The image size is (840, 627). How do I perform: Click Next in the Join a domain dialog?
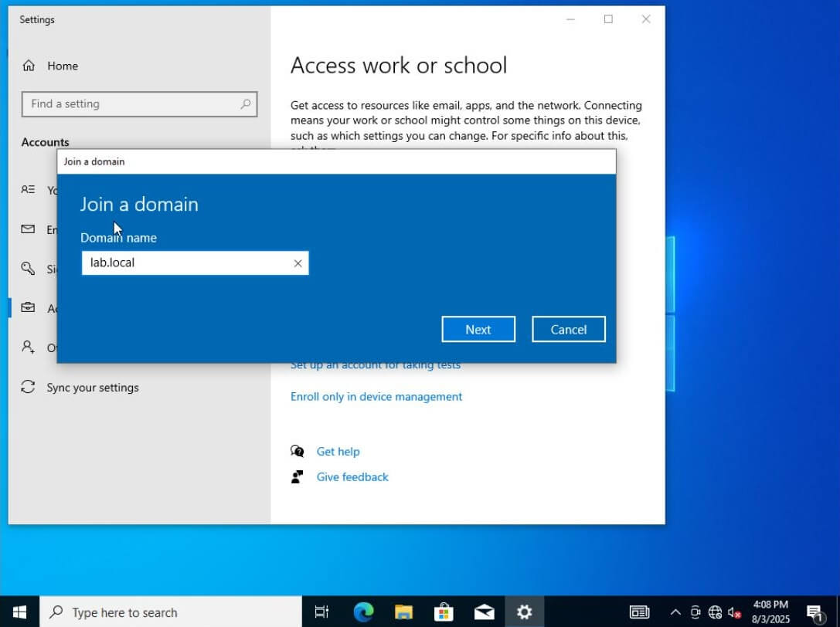click(x=478, y=329)
